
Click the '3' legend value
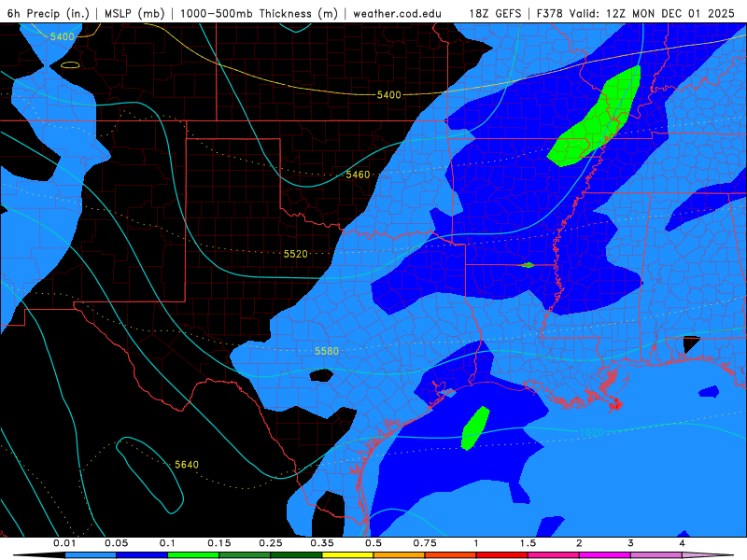click(x=631, y=543)
